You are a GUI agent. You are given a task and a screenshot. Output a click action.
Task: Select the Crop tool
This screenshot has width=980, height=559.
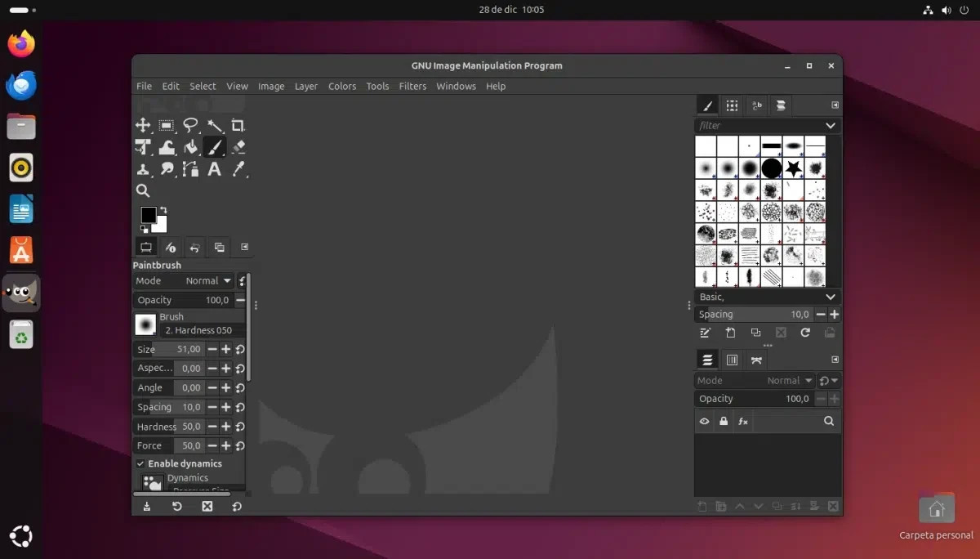coord(238,125)
